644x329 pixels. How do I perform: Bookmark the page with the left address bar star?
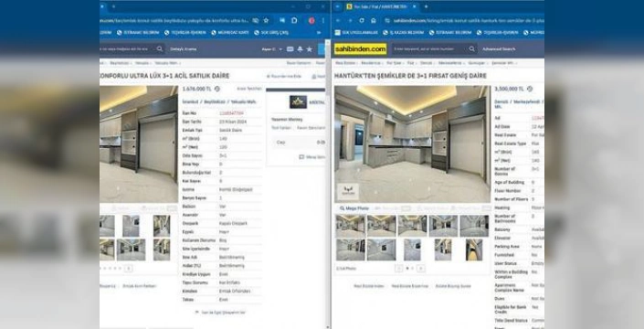266,20
